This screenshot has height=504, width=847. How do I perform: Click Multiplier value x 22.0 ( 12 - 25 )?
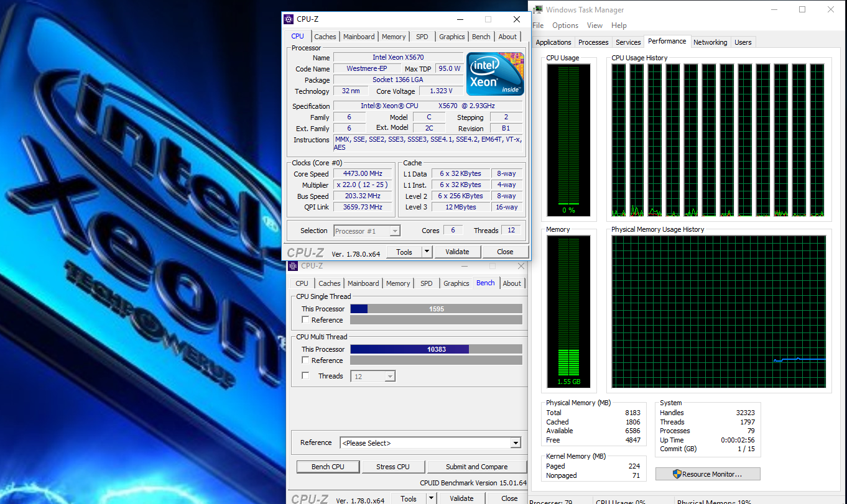coord(363,185)
